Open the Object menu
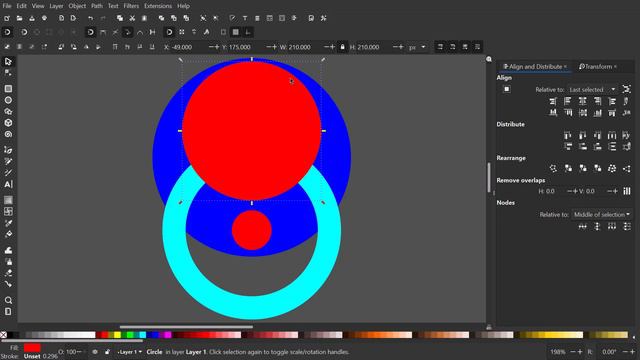The image size is (640, 360). click(x=77, y=6)
